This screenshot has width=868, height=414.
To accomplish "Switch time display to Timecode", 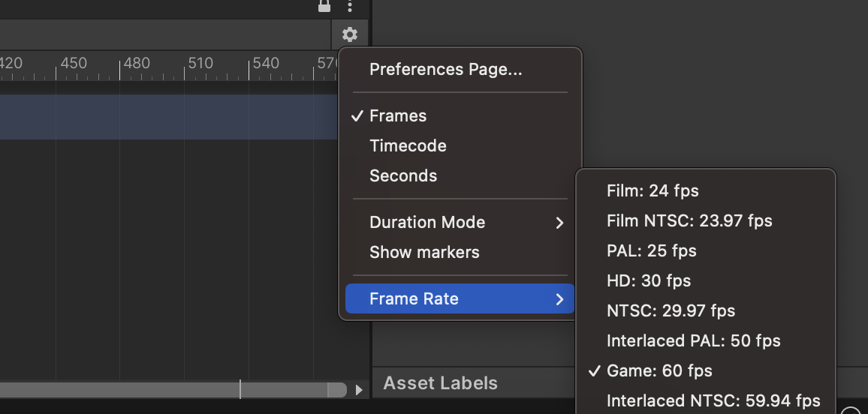I will tap(408, 146).
